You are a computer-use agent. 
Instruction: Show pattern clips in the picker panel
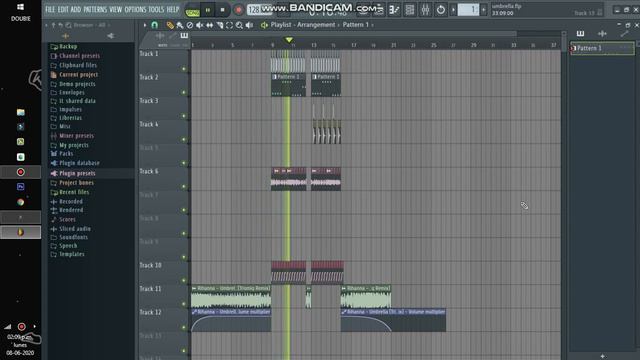(580, 33)
